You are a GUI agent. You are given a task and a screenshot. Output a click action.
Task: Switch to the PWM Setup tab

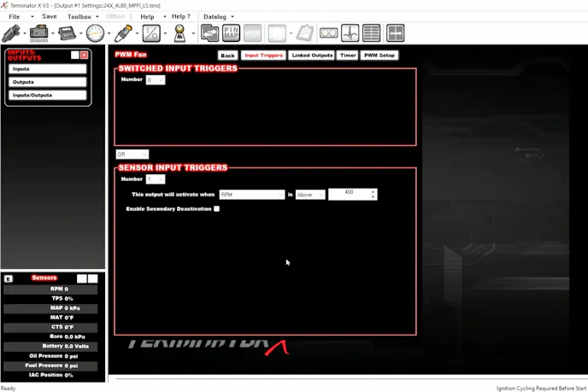click(379, 56)
